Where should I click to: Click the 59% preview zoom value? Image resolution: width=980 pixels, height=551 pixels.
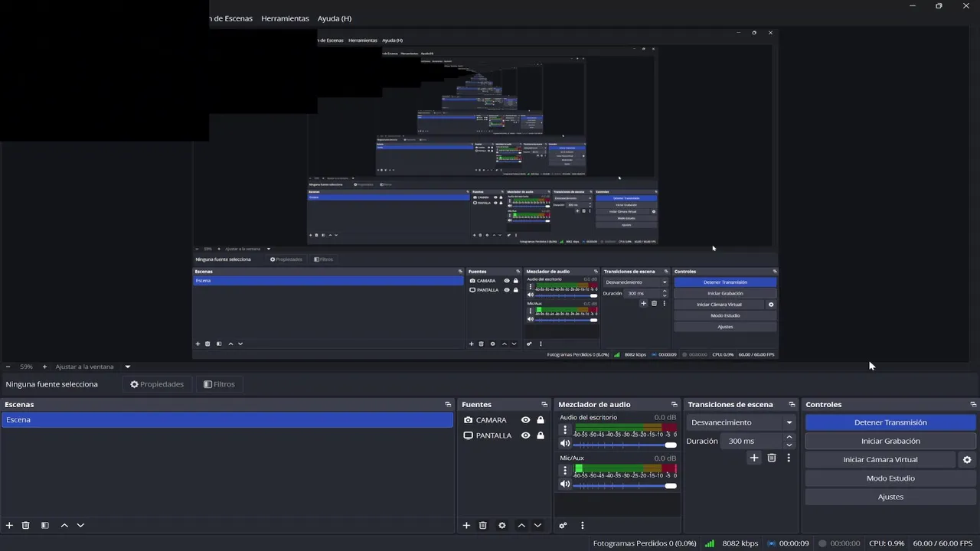[x=27, y=367]
